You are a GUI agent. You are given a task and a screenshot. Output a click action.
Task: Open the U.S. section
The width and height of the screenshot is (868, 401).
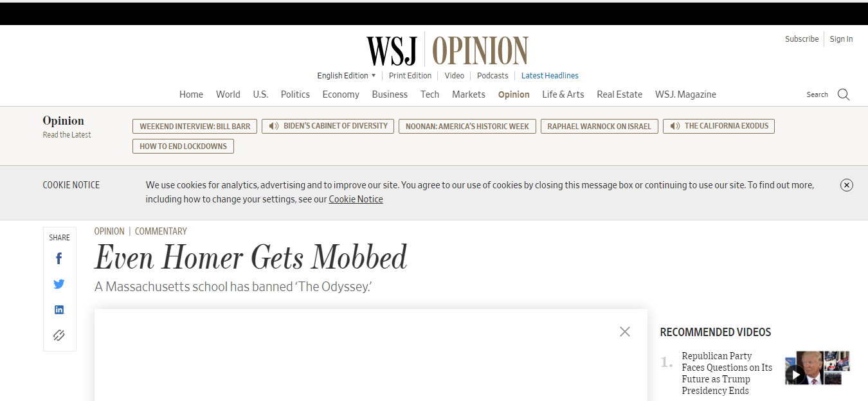click(260, 94)
